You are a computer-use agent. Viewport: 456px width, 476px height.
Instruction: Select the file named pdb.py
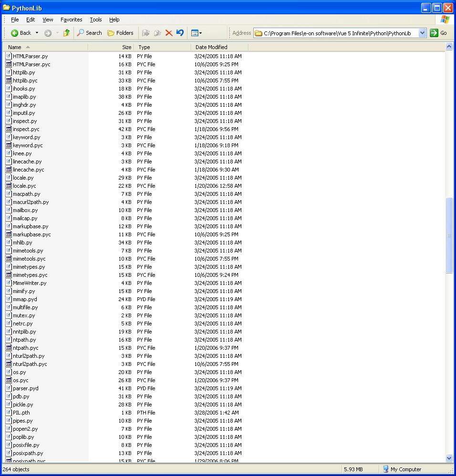(x=21, y=396)
